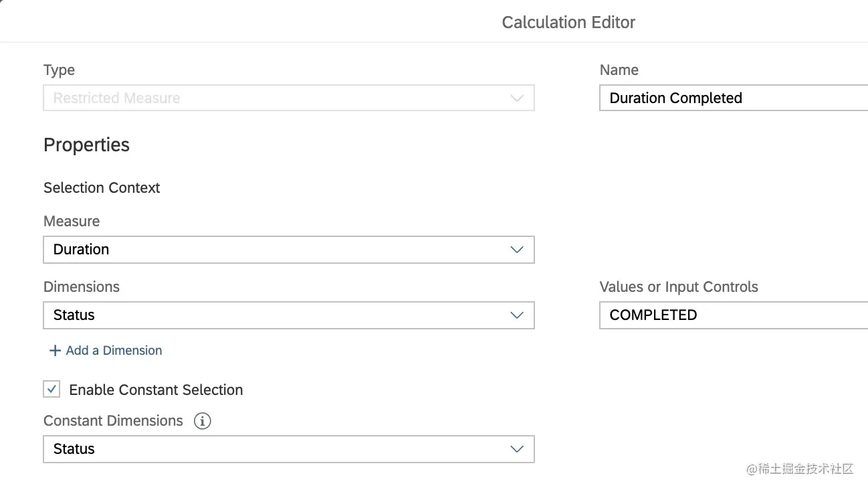
Task: Click the Calculation Editor dialog title
Action: (x=568, y=22)
